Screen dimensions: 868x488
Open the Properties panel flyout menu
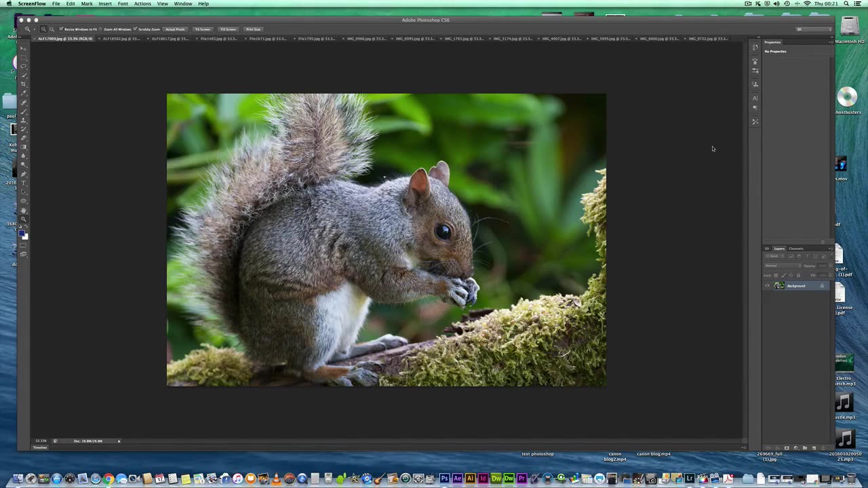pos(831,42)
